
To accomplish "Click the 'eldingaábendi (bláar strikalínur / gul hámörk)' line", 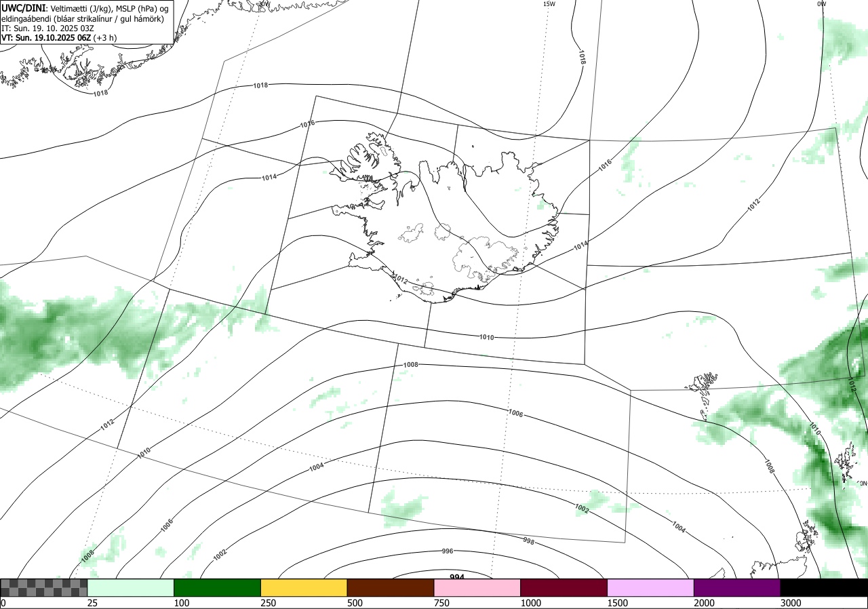I will click(x=82, y=18).
